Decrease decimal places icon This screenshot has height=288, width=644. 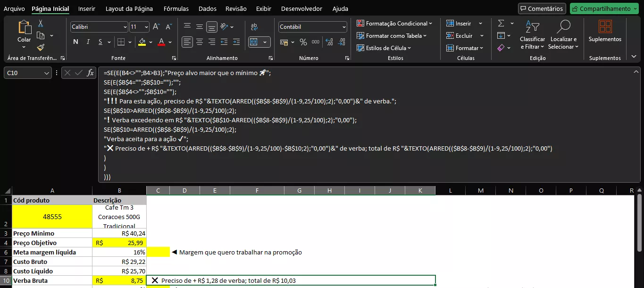click(x=342, y=42)
